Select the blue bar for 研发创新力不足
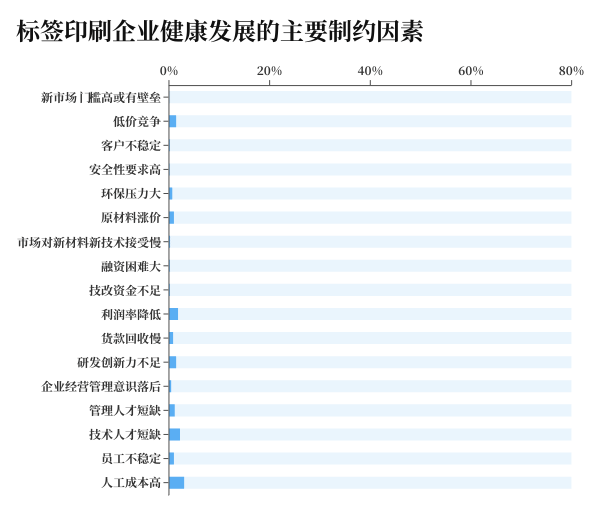Image resolution: width=600 pixels, height=510 pixels. (x=173, y=362)
